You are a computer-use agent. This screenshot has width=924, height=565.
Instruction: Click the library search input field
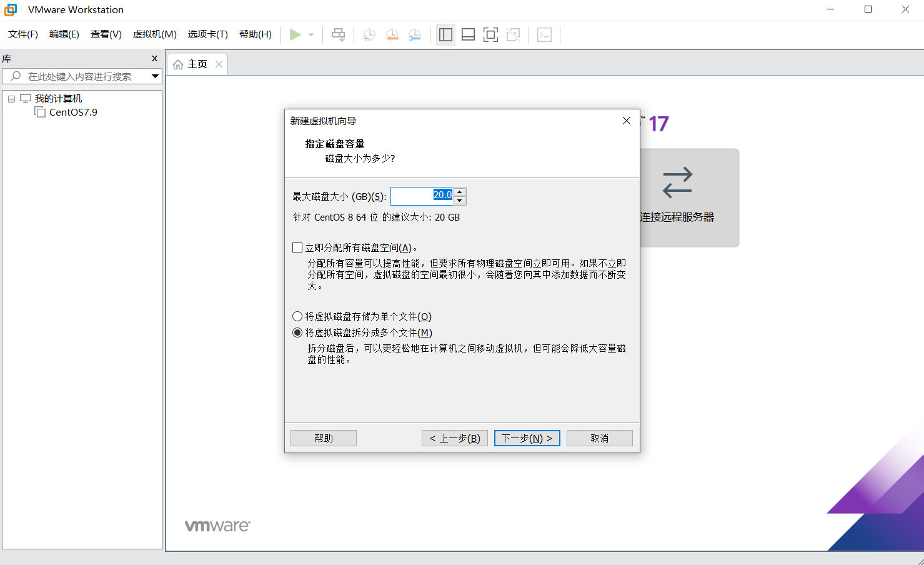click(82, 76)
